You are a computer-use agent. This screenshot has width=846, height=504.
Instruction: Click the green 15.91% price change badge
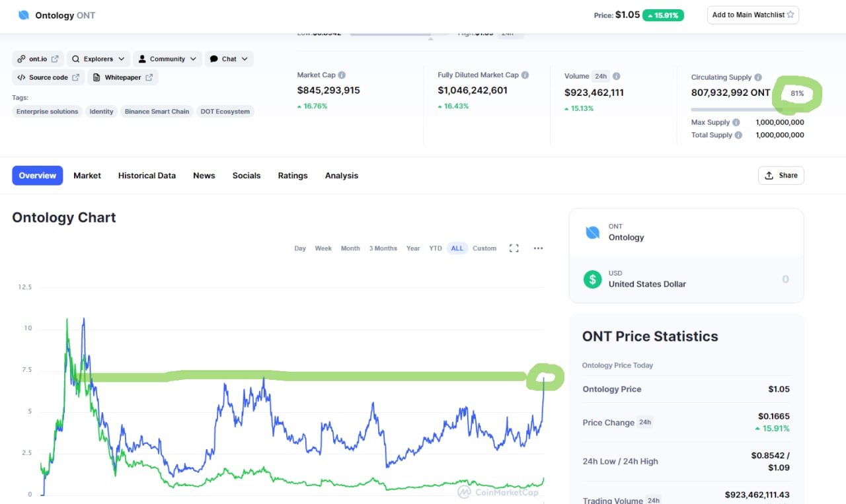pos(664,15)
